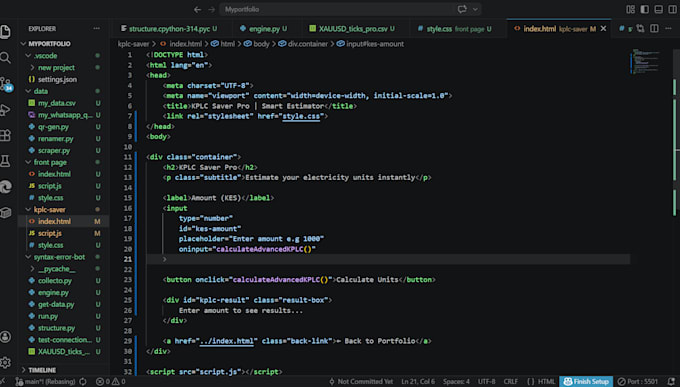Expand the new project folder
Viewport: 680px width, 387px height.
coord(33,67)
